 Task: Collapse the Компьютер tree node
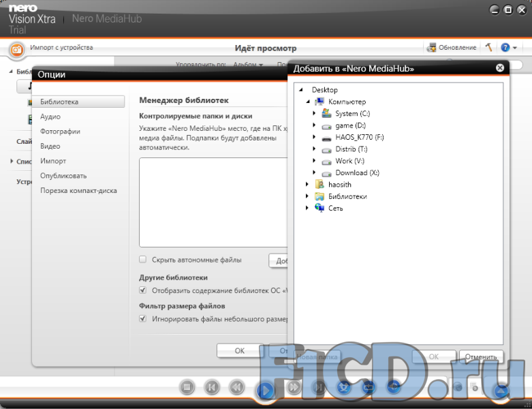point(308,102)
